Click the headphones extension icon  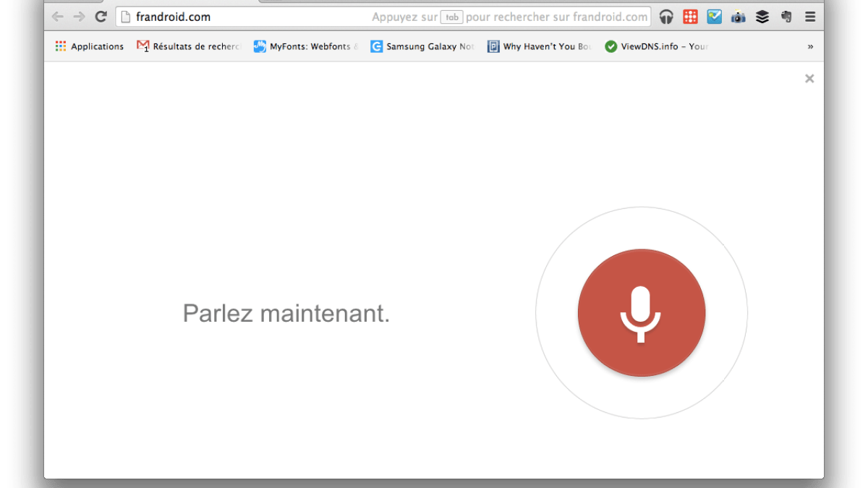point(666,17)
